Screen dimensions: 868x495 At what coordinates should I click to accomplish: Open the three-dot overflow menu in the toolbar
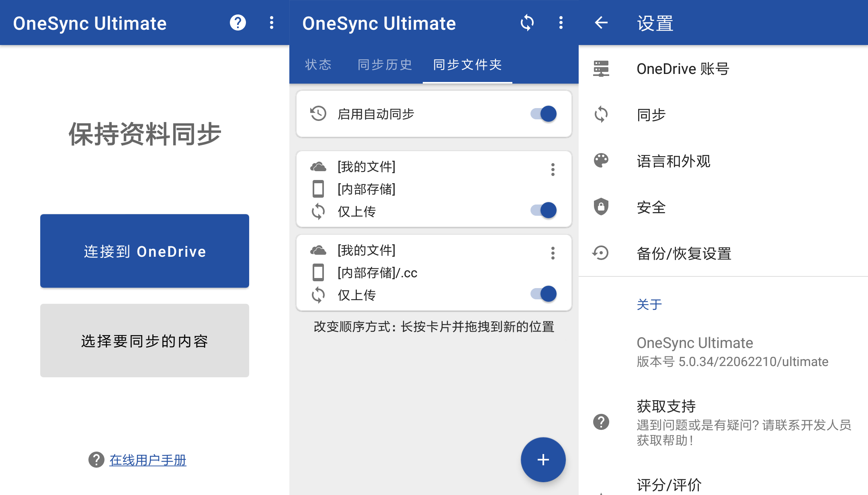tap(561, 23)
